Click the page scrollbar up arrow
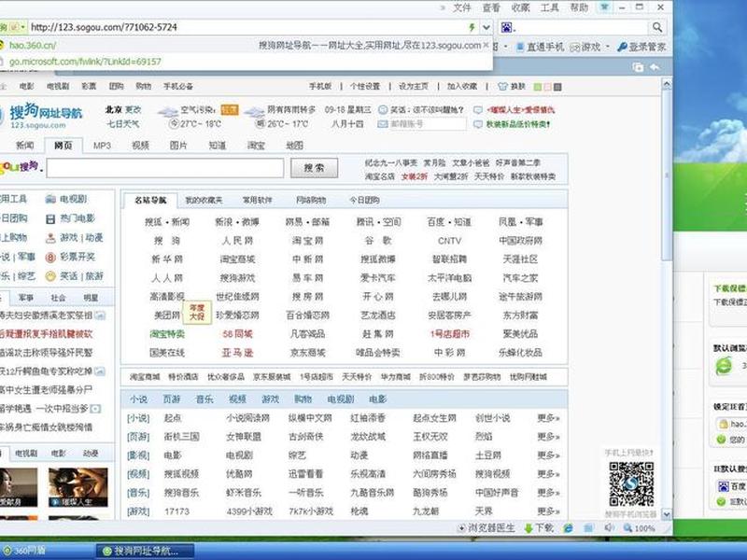Image resolution: width=747 pixels, height=560 pixels. [667, 85]
